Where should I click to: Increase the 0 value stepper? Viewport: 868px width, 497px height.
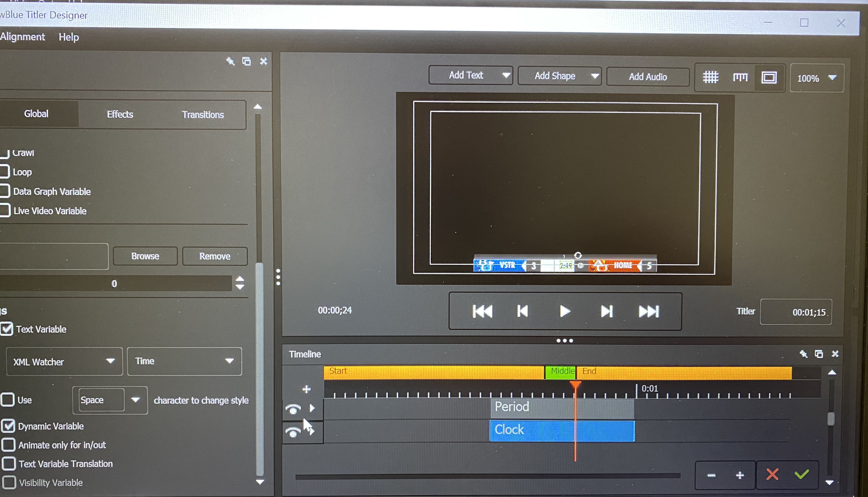pos(240,279)
